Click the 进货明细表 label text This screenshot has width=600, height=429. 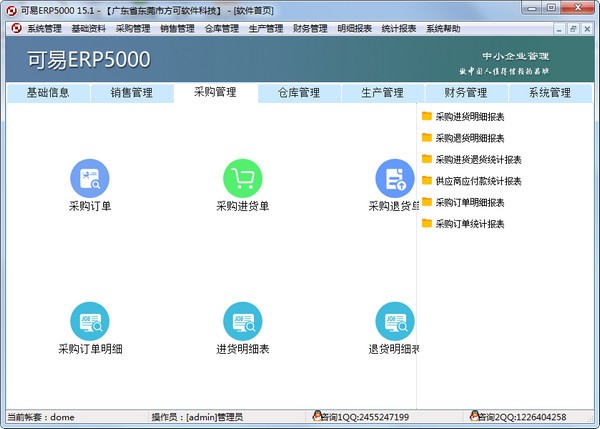click(243, 349)
